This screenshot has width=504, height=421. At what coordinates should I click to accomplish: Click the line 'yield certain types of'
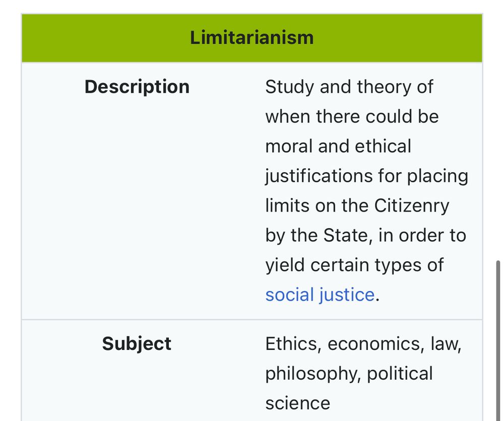click(354, 265)
